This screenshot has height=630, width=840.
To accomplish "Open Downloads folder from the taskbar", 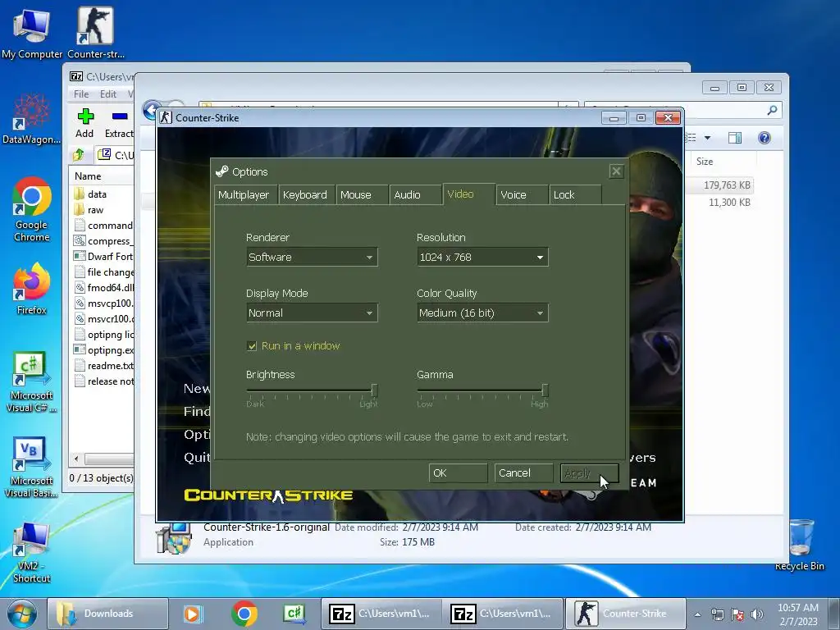I will click(x=107, y=614).
